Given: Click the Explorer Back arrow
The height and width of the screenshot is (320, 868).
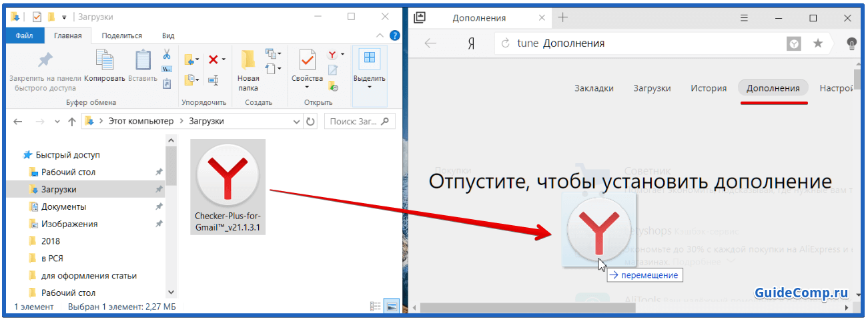Looking at the screenshot, I should [18, 122].
